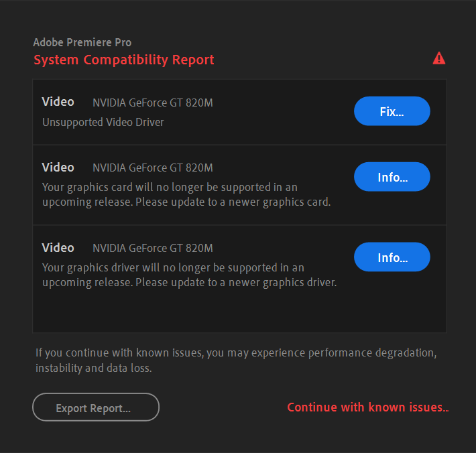Image resolution: width=476 pixels, height=453 pixels.
Task: Click the Video label in the first entry
Action: [x=58, y=102]
